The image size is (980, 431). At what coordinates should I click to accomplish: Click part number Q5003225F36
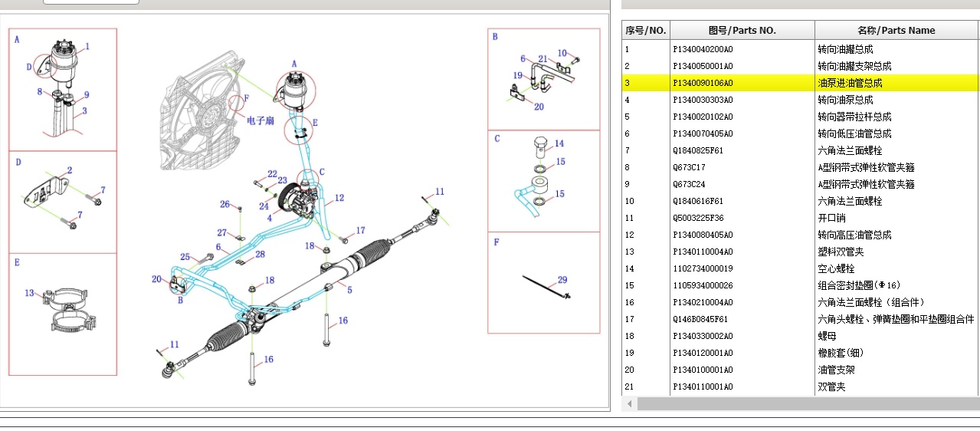click(x=698, y=218)
